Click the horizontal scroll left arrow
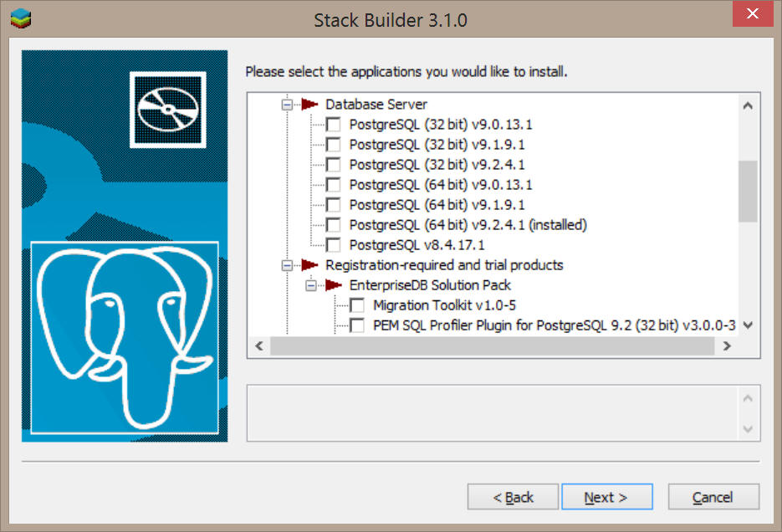 point(259,346)
